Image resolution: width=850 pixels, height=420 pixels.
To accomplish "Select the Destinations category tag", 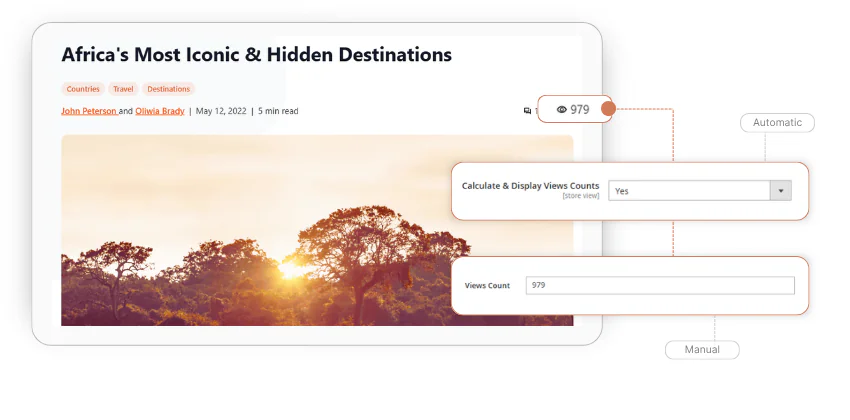I will tap(168, 89).
